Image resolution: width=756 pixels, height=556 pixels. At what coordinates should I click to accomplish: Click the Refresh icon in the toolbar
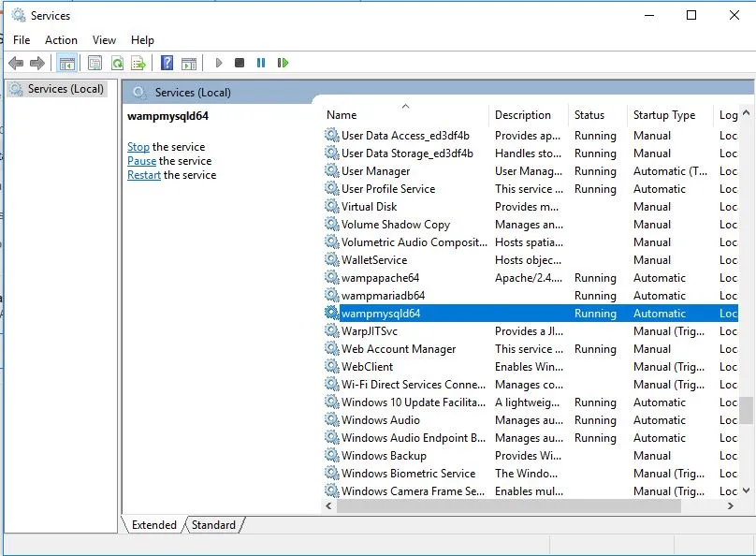tap(117, 63)
